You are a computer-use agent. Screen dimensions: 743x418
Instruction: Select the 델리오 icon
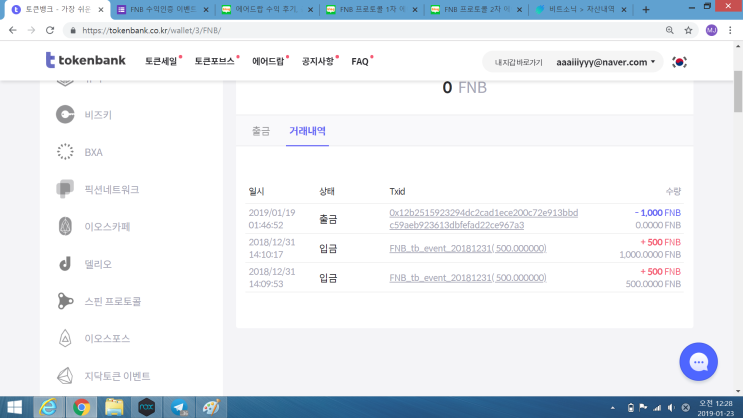pyautogui.click(x=65, y=264)
